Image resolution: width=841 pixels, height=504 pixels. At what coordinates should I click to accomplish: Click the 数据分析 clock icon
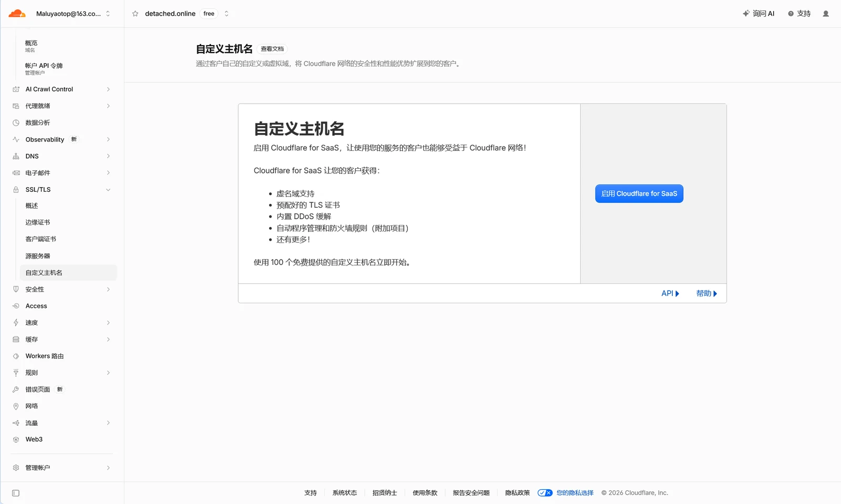16,122
